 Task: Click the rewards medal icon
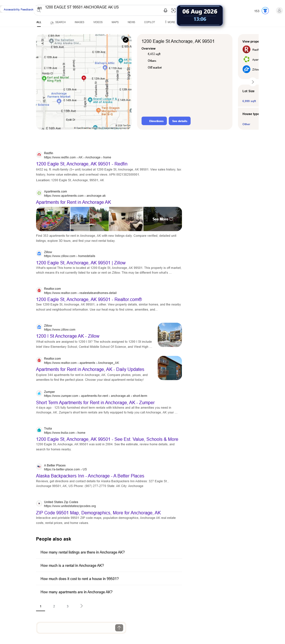point(265,11)
